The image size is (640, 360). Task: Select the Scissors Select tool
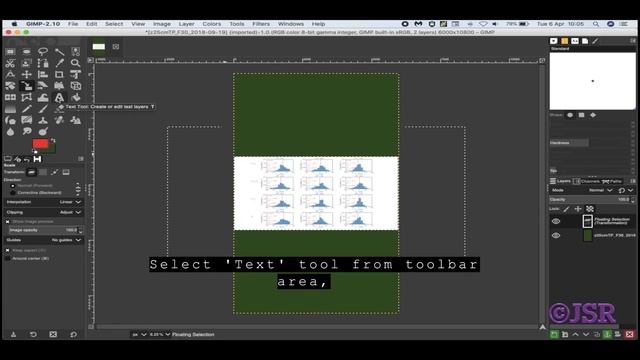pyautogui.click(x=10, y=63)
